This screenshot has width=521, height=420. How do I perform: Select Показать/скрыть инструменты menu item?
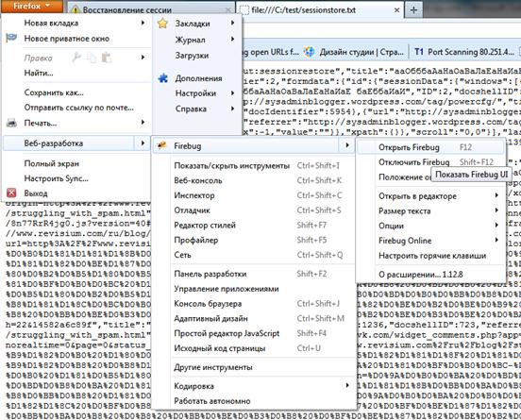tap(254, 165)
